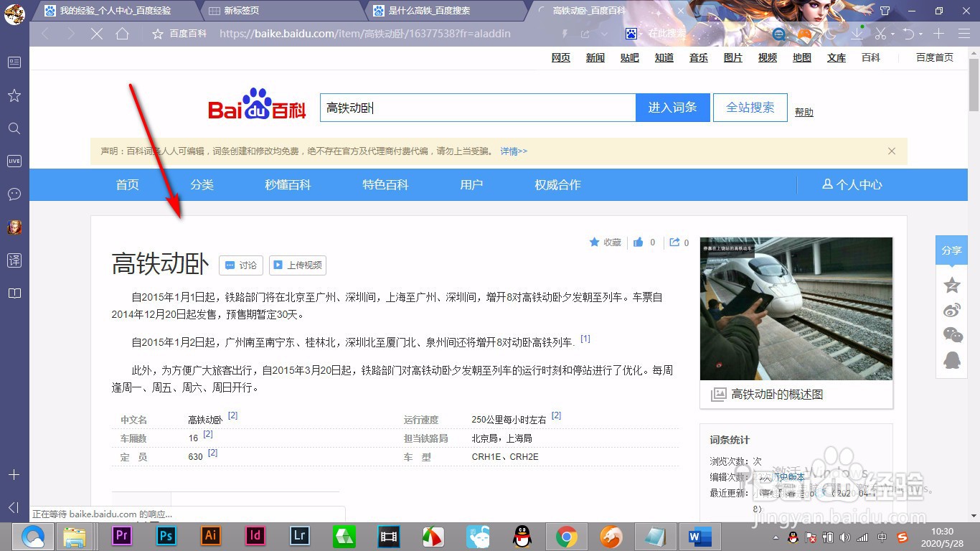Open the chat bubble icon in the sidebar
The height and width of the screenshot is (551, 980).
14,194
